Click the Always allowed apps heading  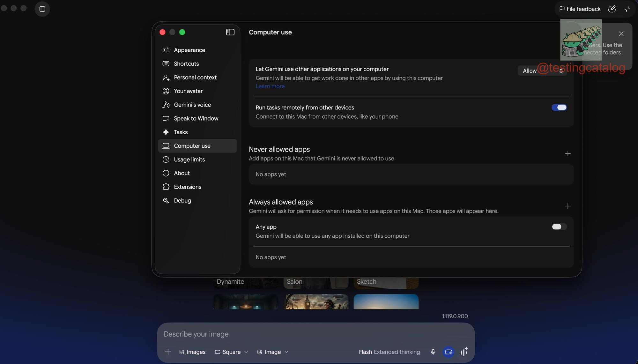pyautogui.click(x=281, y=202)
